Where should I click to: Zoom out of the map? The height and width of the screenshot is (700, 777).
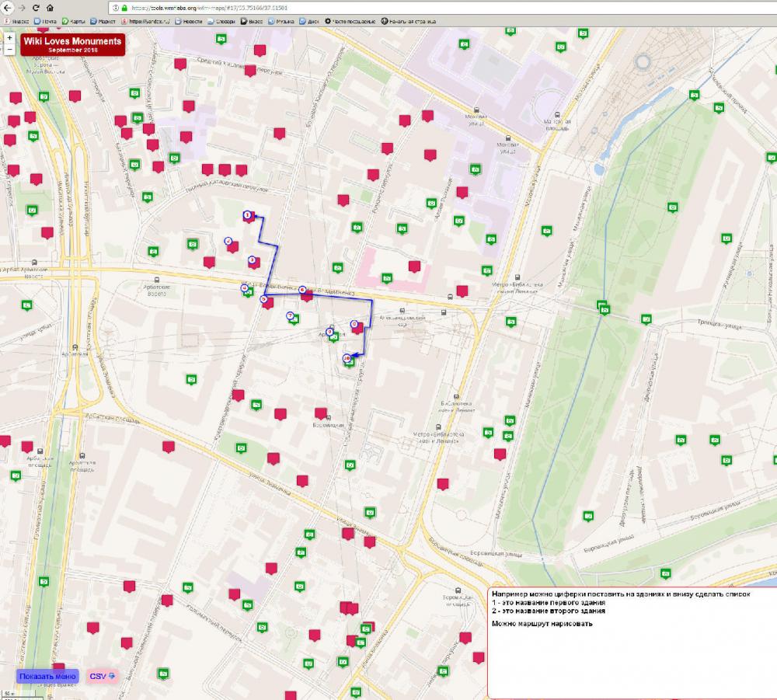click(9, 49)
